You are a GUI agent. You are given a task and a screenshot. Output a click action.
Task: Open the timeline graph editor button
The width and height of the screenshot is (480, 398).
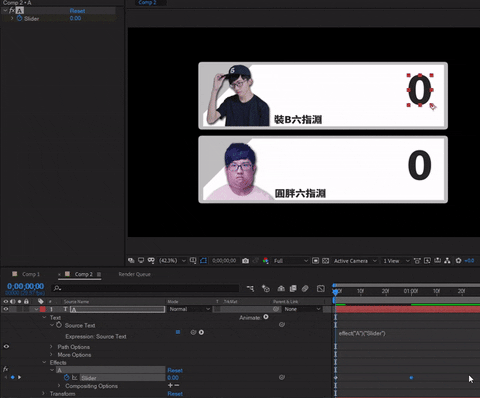tap(321, 288)
